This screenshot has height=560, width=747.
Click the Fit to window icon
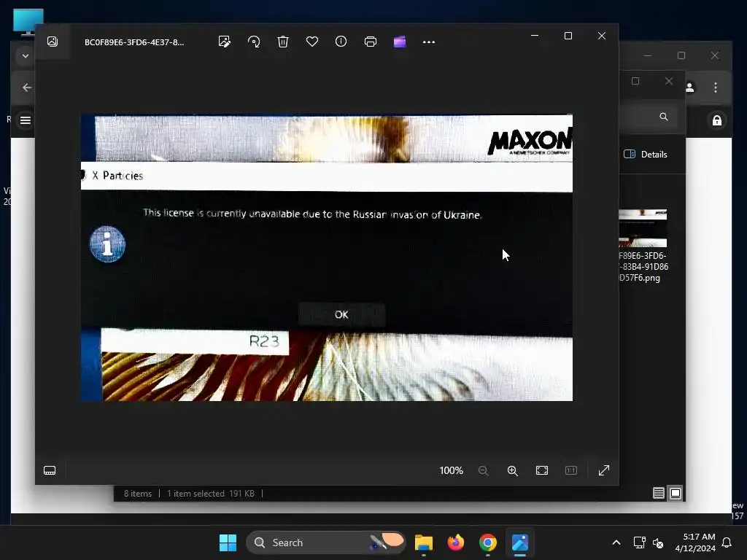[x=542, y=470]
